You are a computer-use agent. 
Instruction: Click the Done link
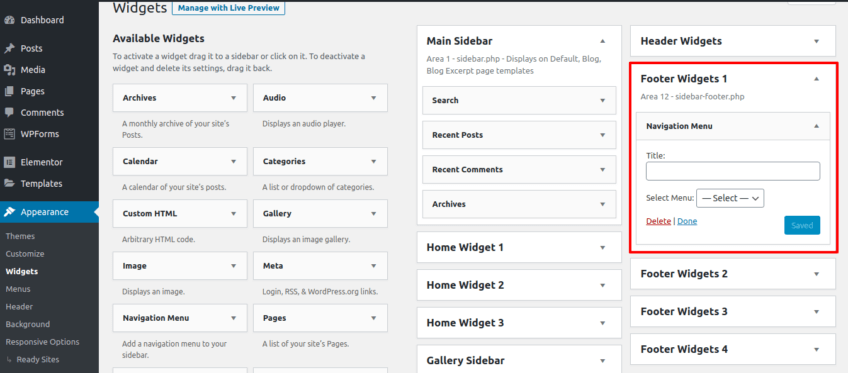(687, 222)
